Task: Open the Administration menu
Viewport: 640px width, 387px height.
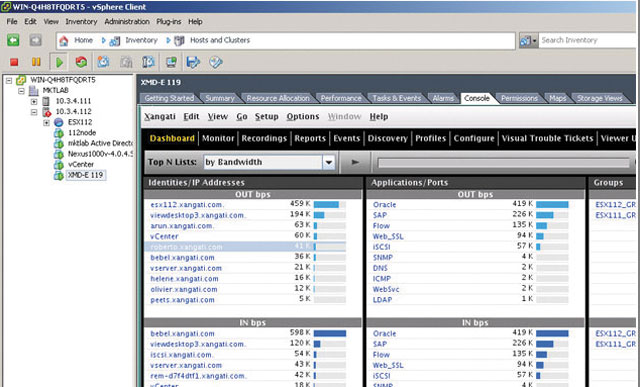Action: point(127,22)
